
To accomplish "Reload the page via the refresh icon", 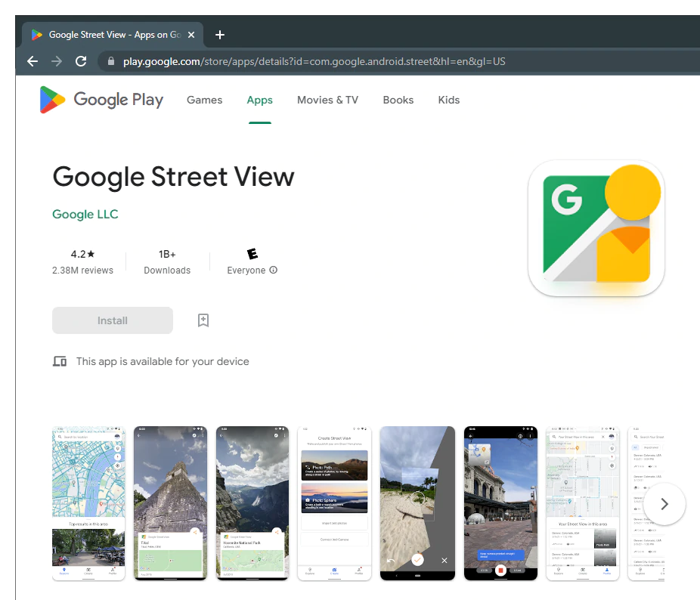I will [81, 61].
